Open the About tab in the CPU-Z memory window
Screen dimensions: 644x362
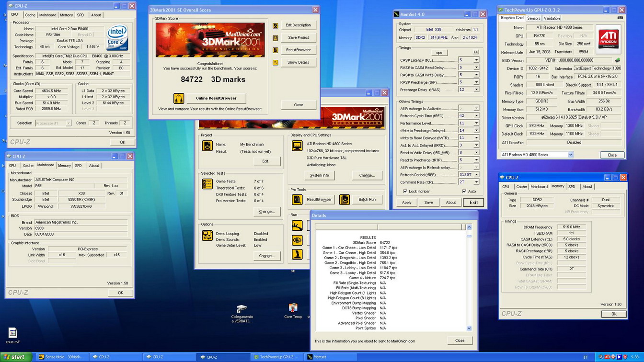click(587, 187)
